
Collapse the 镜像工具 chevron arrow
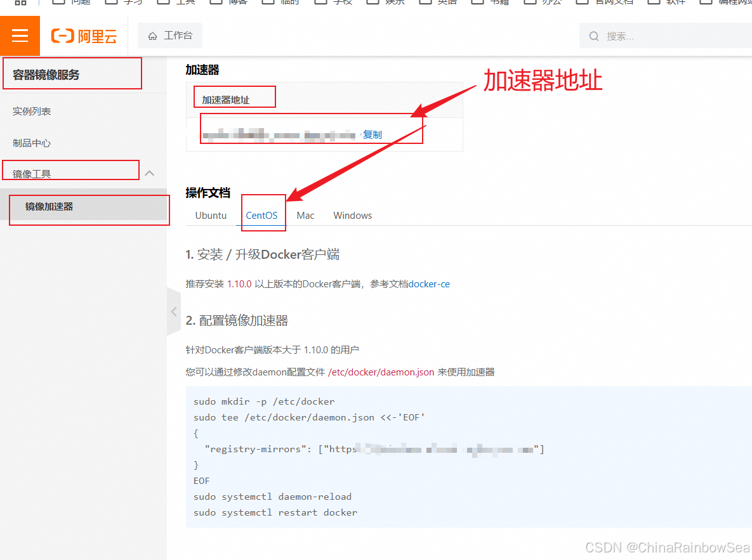[x=150, y=173]
